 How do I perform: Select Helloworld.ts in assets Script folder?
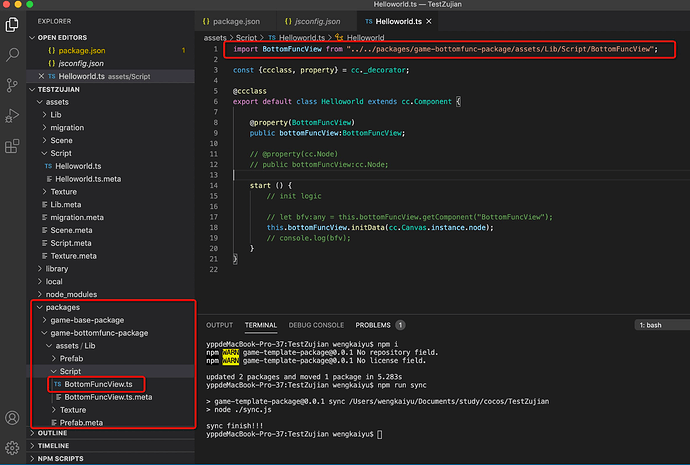[111, 166]
